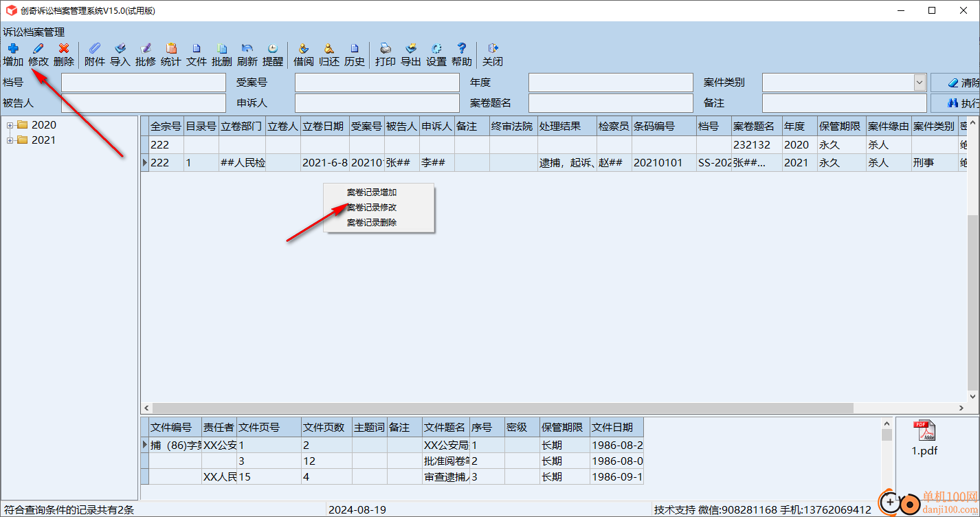Click the down arrow of vertical scrollbar
This screenshot has width=980, height=517.
(972, 397)
